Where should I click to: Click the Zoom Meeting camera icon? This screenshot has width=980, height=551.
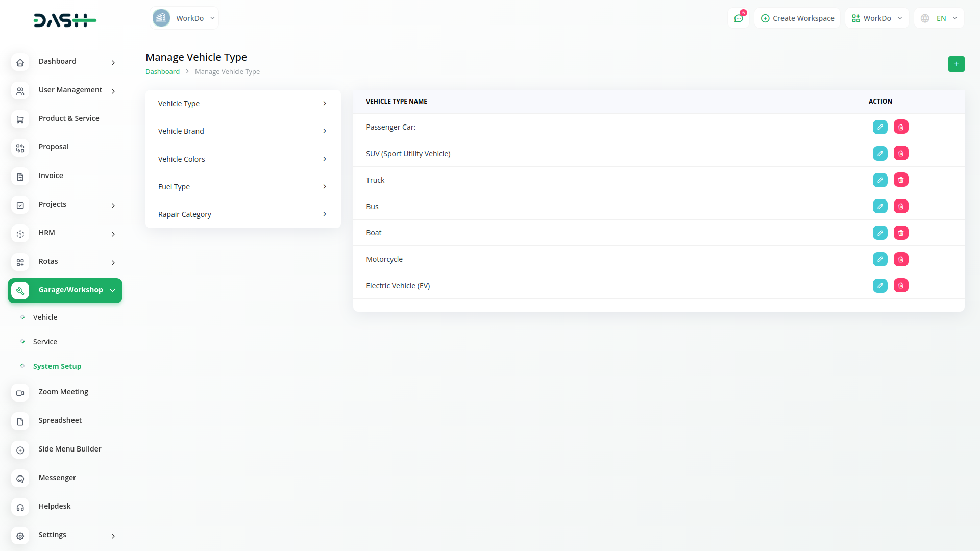tap(20, 393)
